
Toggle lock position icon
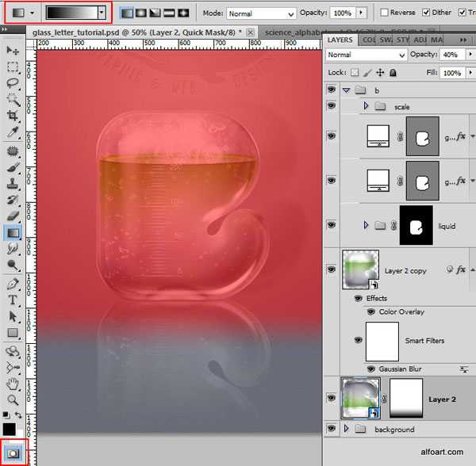click(380, 73)
